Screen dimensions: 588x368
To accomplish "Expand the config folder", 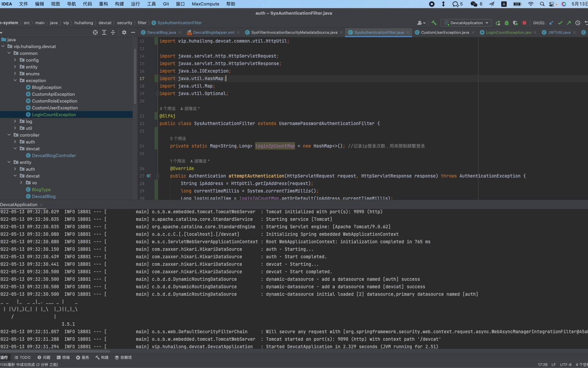I will pos(15,60).
